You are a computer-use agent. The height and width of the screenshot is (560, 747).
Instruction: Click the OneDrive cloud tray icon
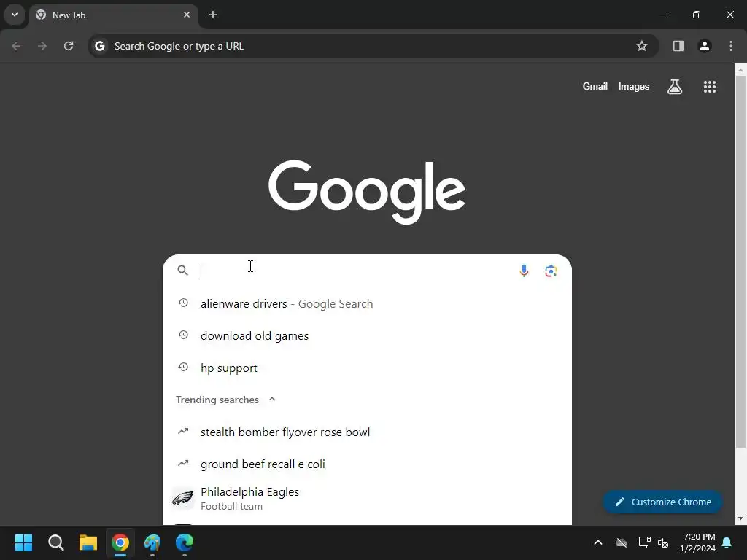[x=622, y=542]
